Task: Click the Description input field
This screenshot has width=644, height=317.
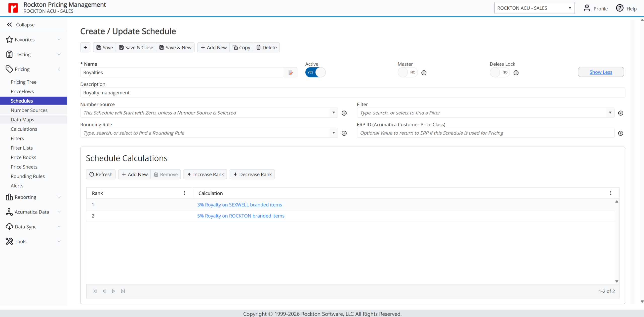Action: (x=353, y=92)
